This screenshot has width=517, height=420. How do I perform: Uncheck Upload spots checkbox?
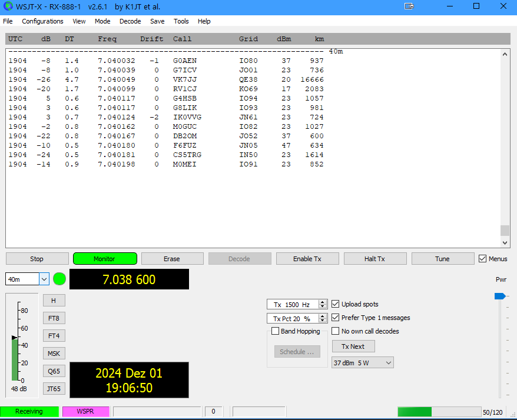click(x=335, y=304)
